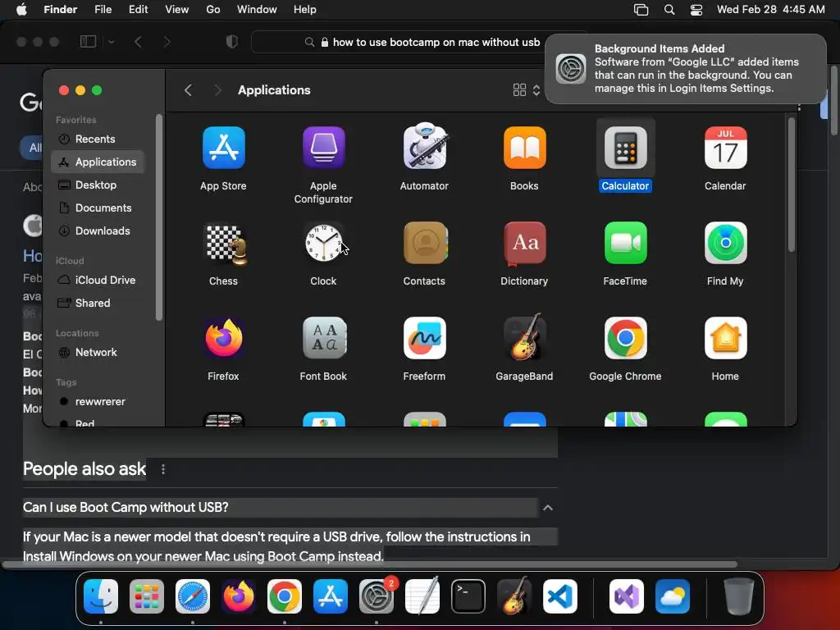Select Desktop in Finder sidebar
The height and width of the screenshot is (630, 840).
(x=98, y=185)
